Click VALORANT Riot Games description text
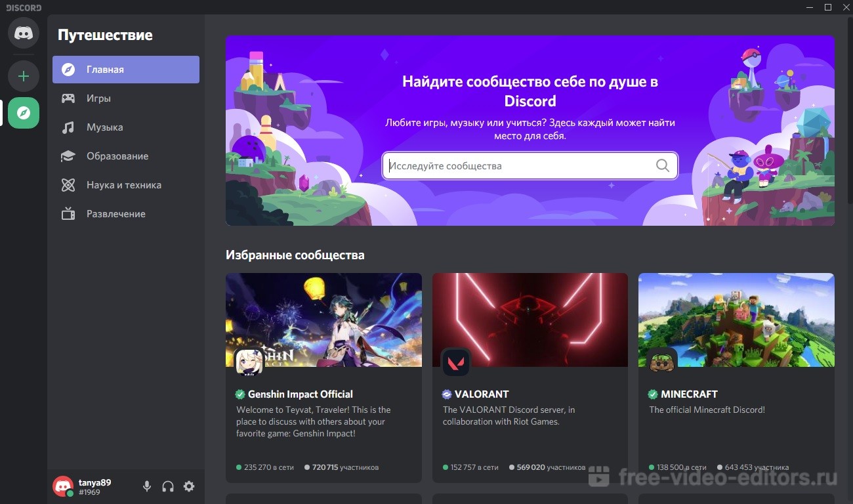853x504 pixels. 509,415
